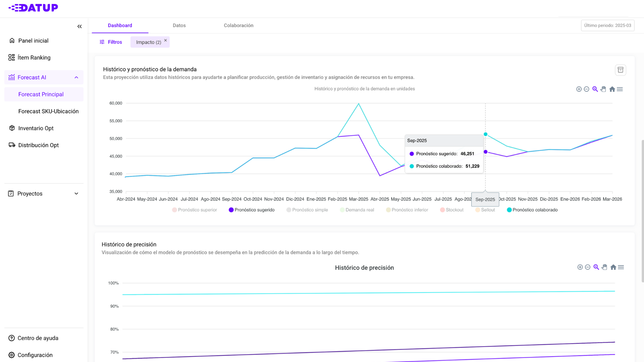Open demand chart hamburger menu
Screen dimensions: 644x362
point(620,89)
